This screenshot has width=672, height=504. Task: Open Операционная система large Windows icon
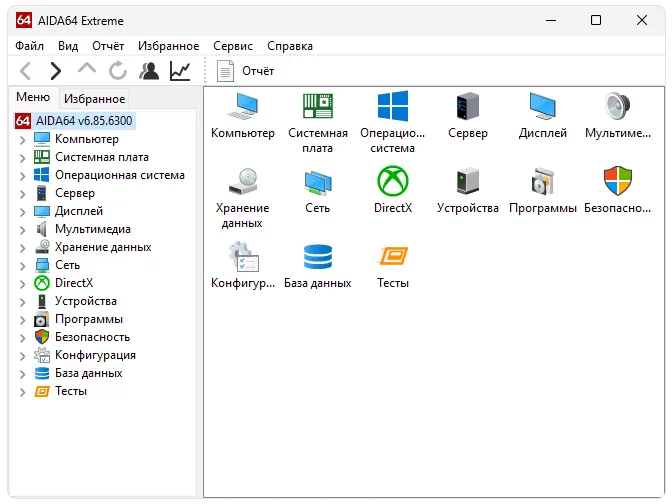click(393, 106)
